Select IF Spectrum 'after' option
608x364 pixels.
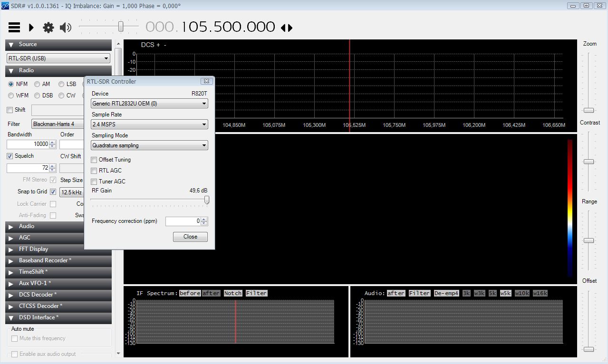[x=211, y=293]
